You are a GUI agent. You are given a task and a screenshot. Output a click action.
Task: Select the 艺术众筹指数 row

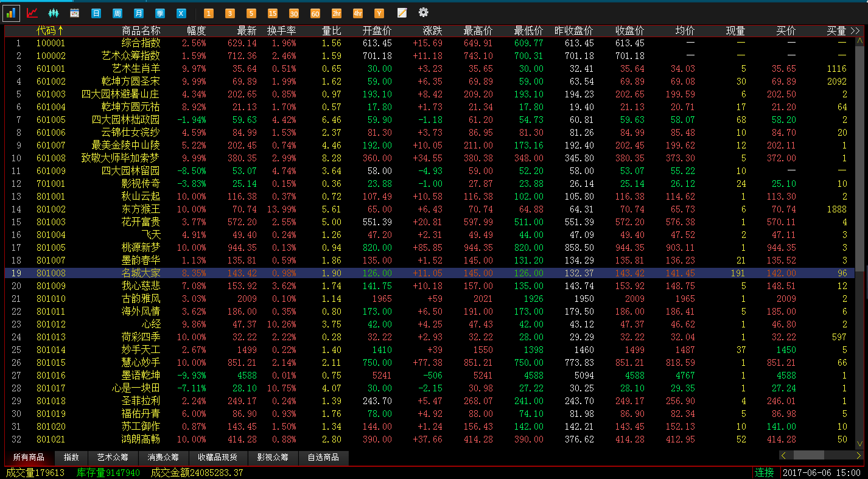(x=430, y=56)
